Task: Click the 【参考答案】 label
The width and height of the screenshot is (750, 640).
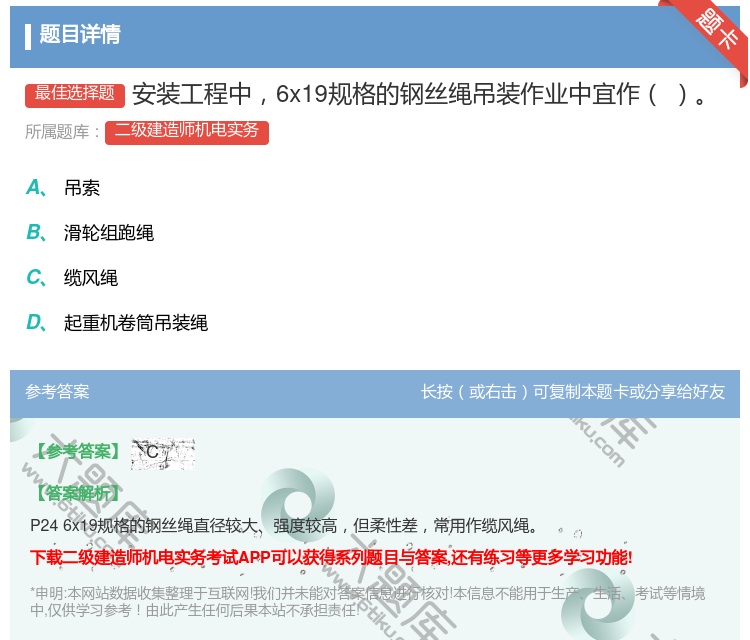Action: (78, 452)
